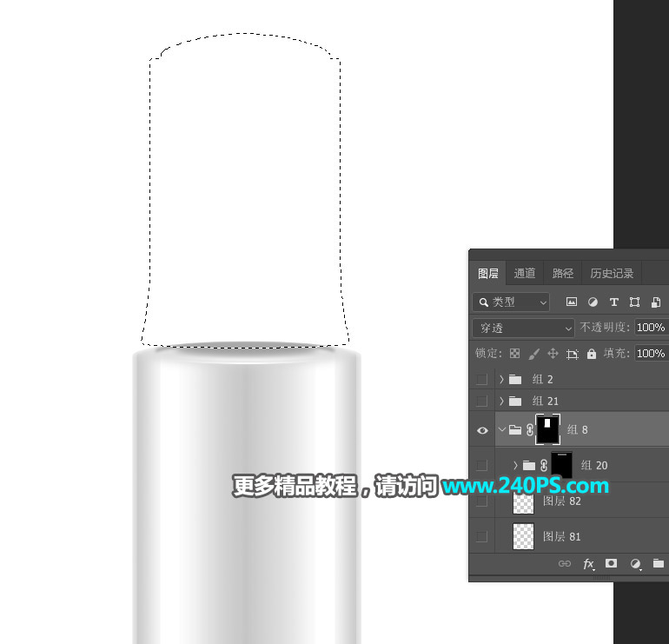Screen dimensions: 669x644
Task: Lock artboard nesting icon
Action: point(573,354)
